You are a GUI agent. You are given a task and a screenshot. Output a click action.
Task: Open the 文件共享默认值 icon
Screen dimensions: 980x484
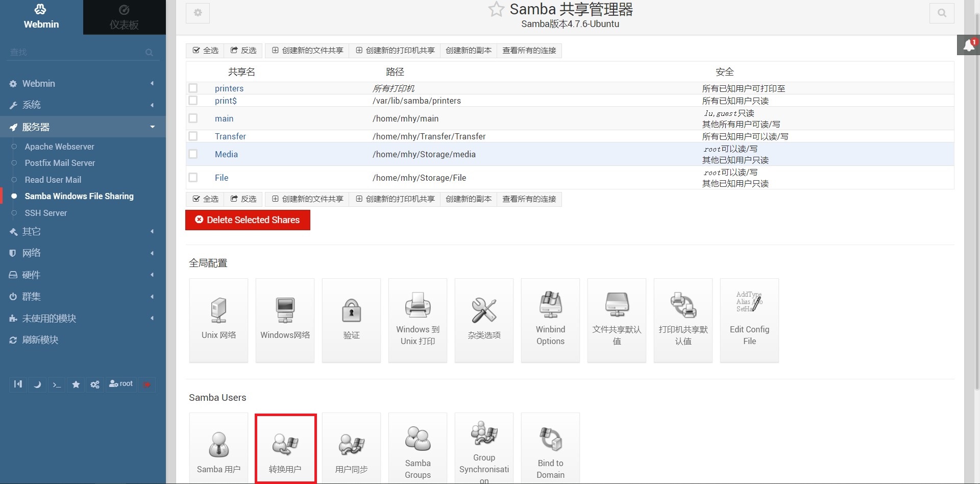(617, 320)
